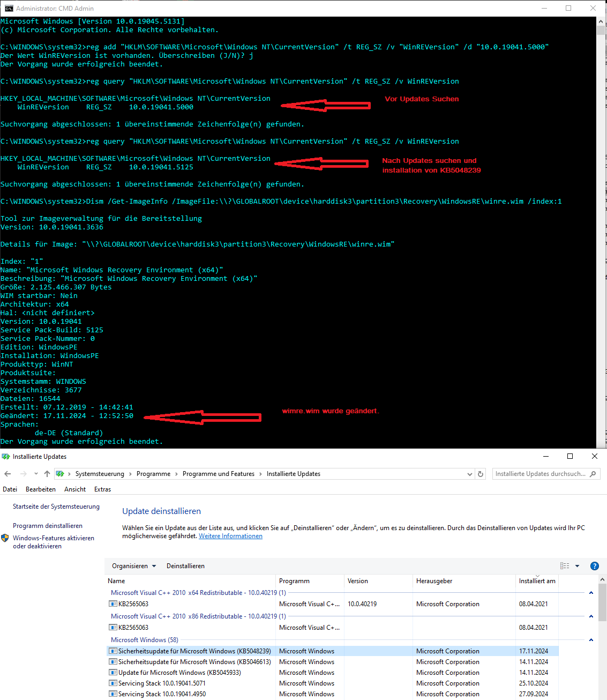Click icon of KB5045933 update row
Image resolution: width=607 pixels, height=700 pixels.
pyautogui.click(x=113, y=673)
